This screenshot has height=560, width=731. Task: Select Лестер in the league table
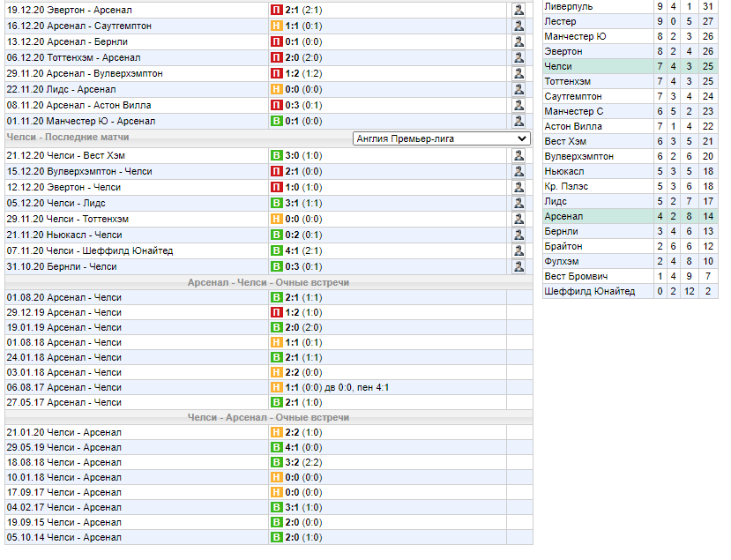tap(560, 21)
